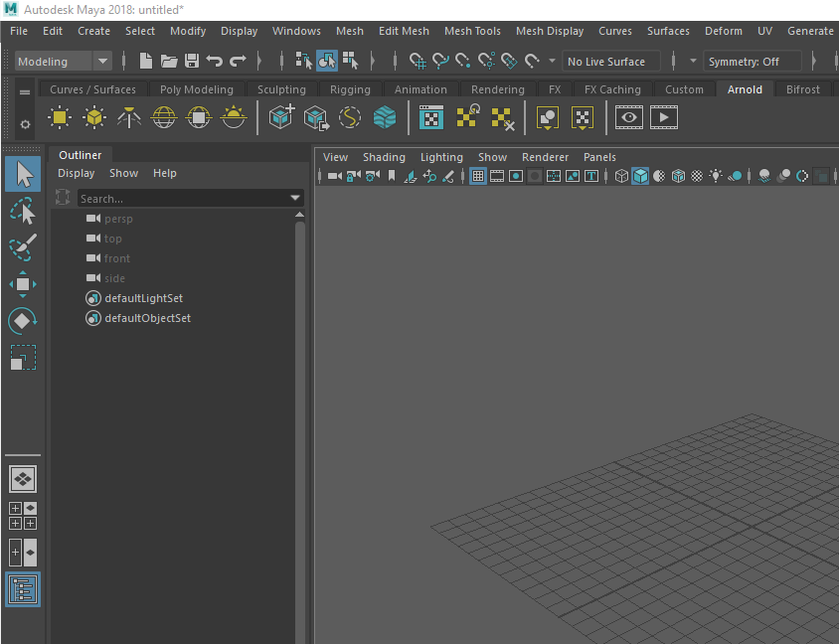Screen dimensions: 839x644
Task: Switch to single pane layout
Action: 23,479
